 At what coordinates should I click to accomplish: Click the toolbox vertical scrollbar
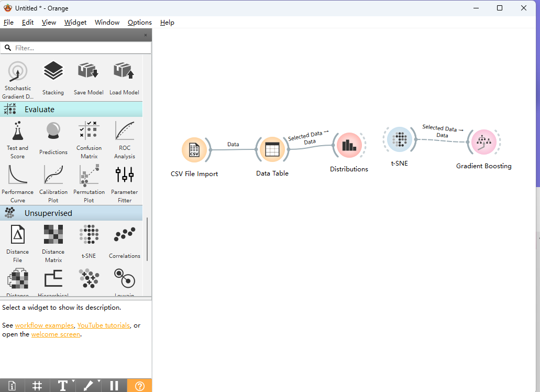click(147, 239)
